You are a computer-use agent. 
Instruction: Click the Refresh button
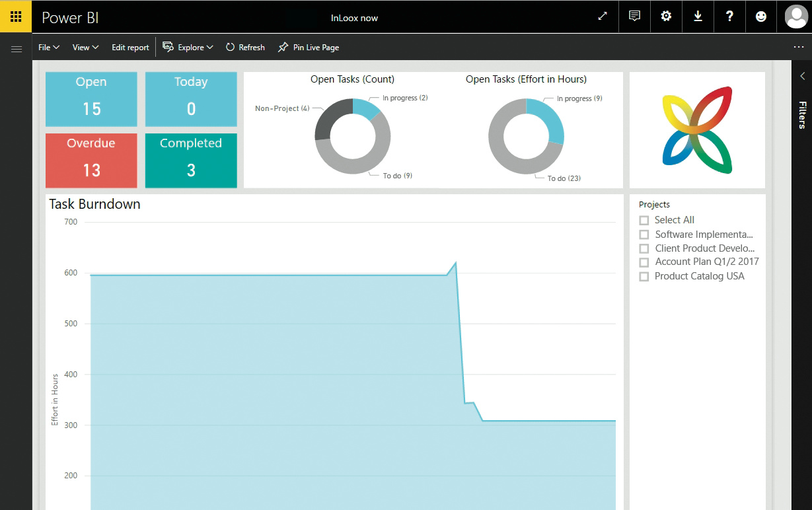point(245,48)
